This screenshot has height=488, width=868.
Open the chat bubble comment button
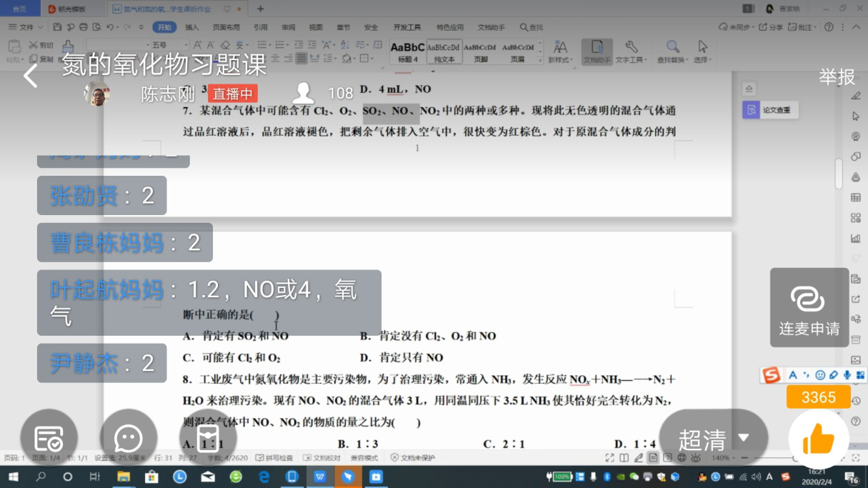(x=129, y=438)
